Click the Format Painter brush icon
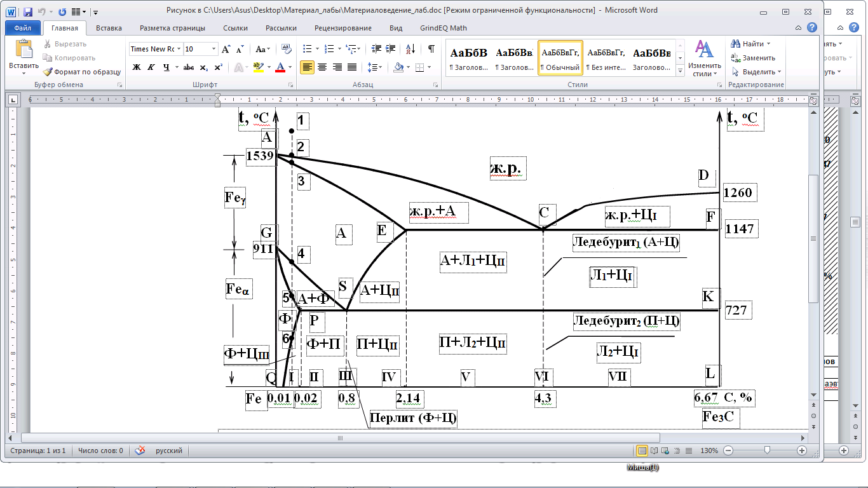 (48, 72)
